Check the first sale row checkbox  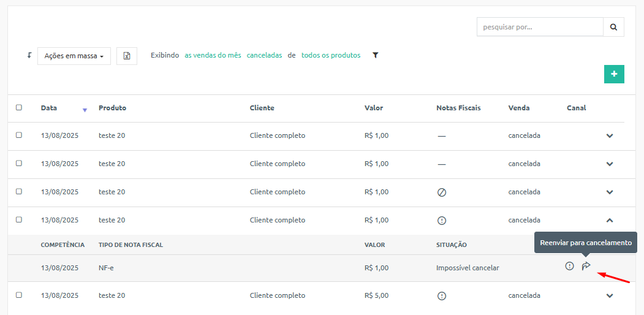tap(19, 135)
